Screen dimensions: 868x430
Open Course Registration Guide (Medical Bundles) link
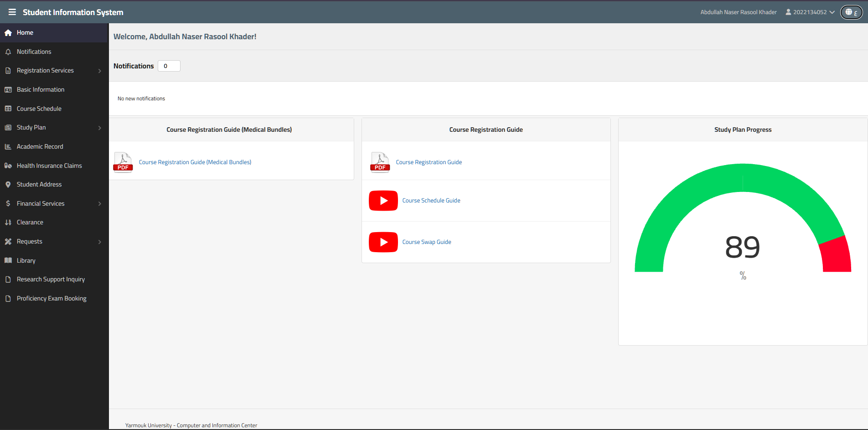pos(195,162)
